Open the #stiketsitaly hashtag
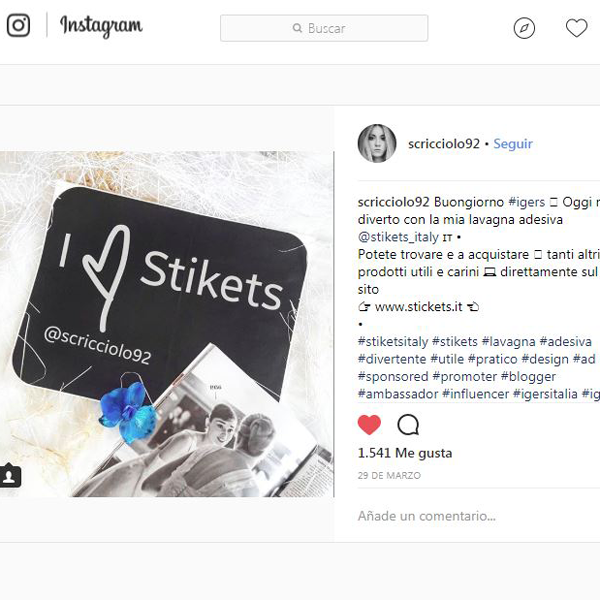The image size is (600, 600). [393, 341]
